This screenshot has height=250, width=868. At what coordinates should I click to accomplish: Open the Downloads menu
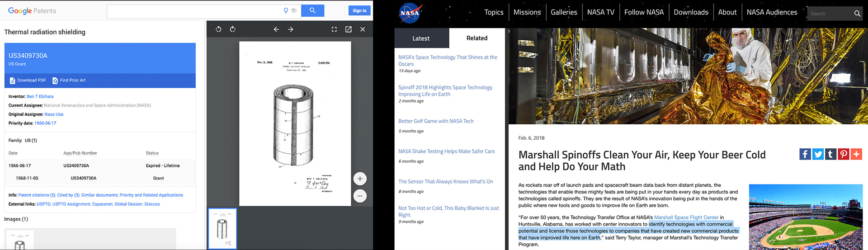[691, 12]
